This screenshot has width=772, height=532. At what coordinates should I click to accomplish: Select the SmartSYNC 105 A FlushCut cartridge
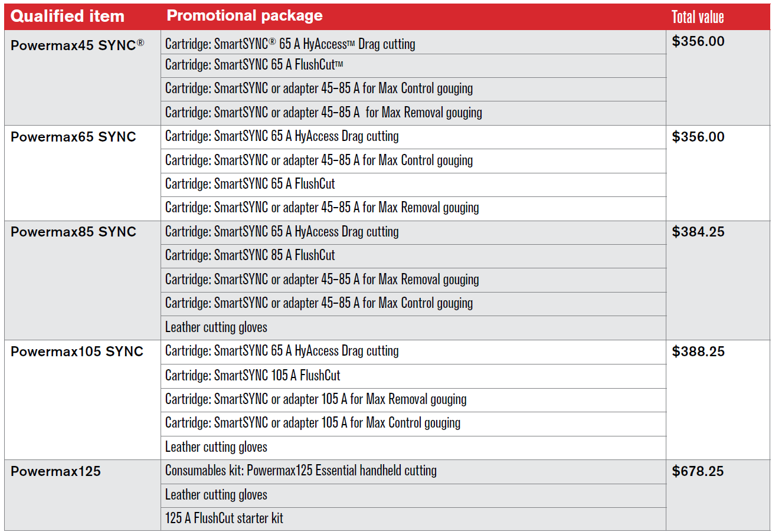(253, 375)
